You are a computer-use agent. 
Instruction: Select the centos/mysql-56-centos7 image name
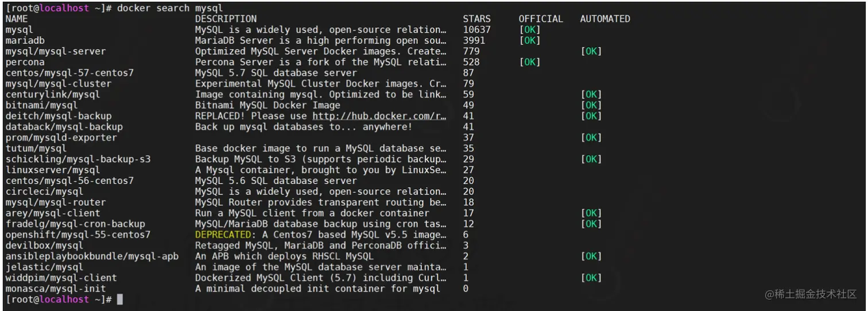69,181
